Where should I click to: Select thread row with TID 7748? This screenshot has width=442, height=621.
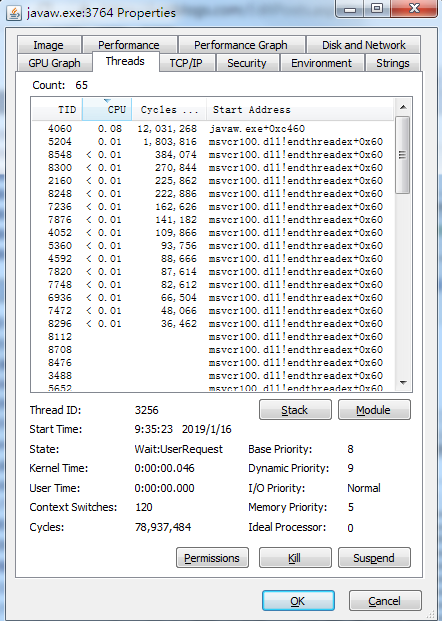pyautogui.click(x=213, y=285)
